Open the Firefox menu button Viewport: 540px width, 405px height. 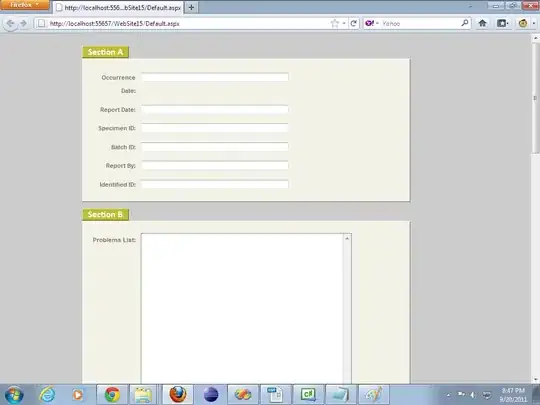point(24,5)
